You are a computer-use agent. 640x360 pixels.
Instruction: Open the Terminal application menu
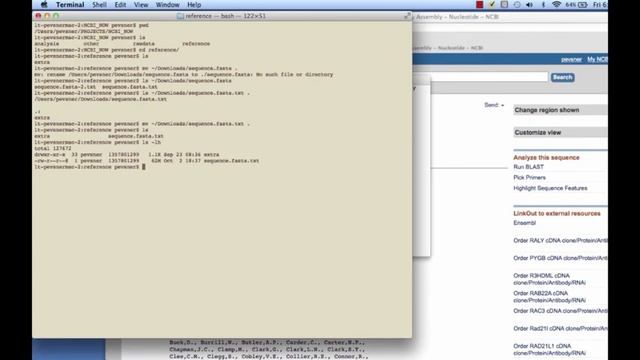[70, 5]
